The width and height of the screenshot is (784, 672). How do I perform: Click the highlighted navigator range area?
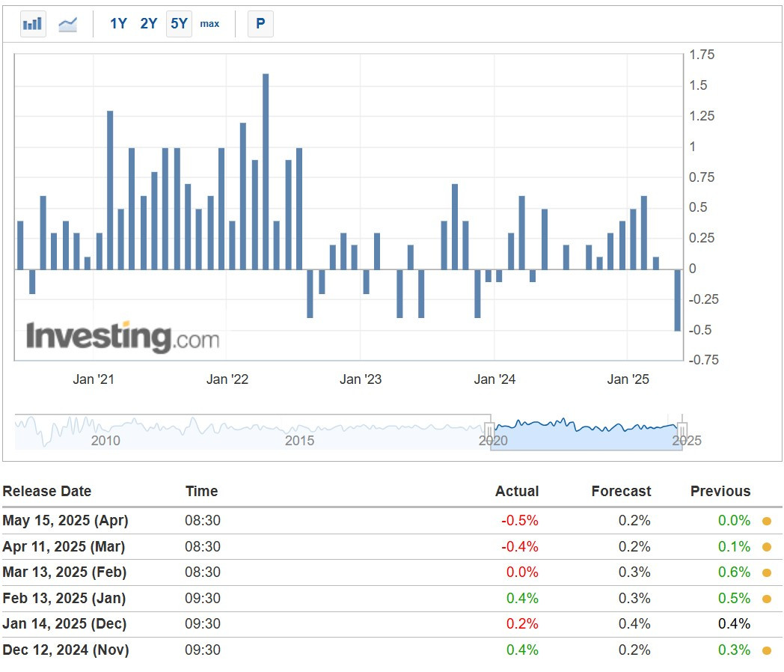(x=586, y=433)
